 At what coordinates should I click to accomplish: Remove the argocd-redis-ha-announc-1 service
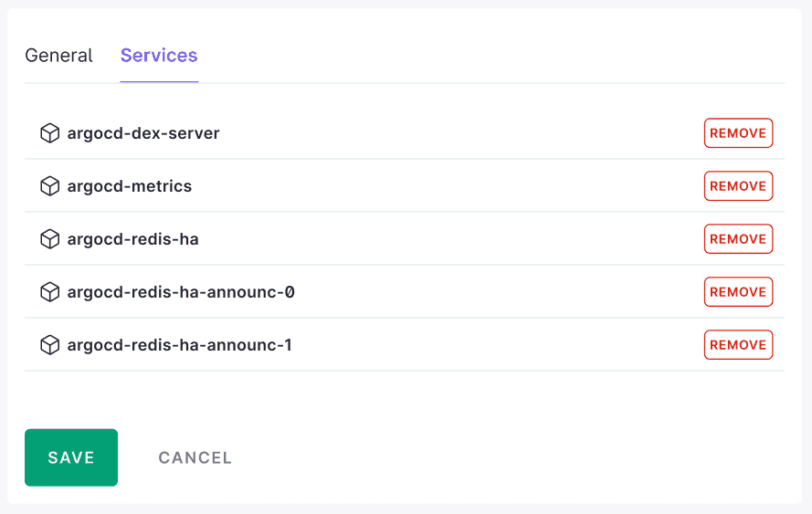[x=738, y=345]
